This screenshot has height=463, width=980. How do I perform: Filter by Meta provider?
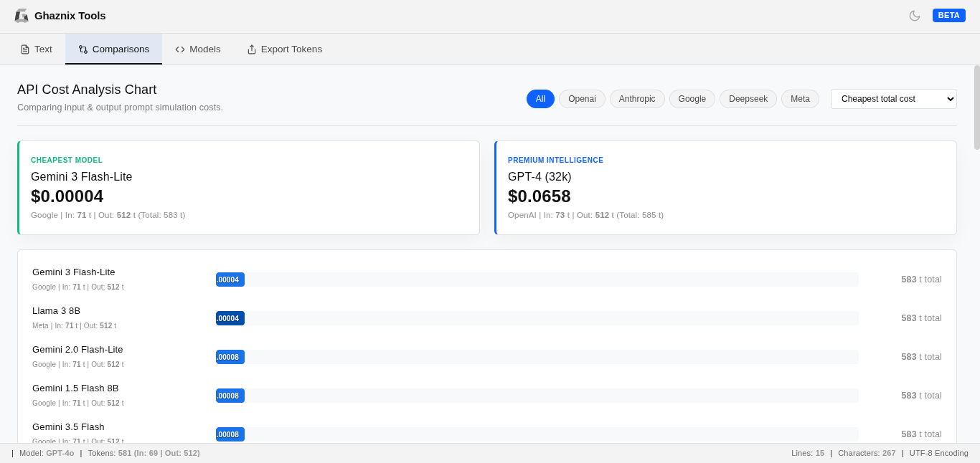click(x=800, y=99)
